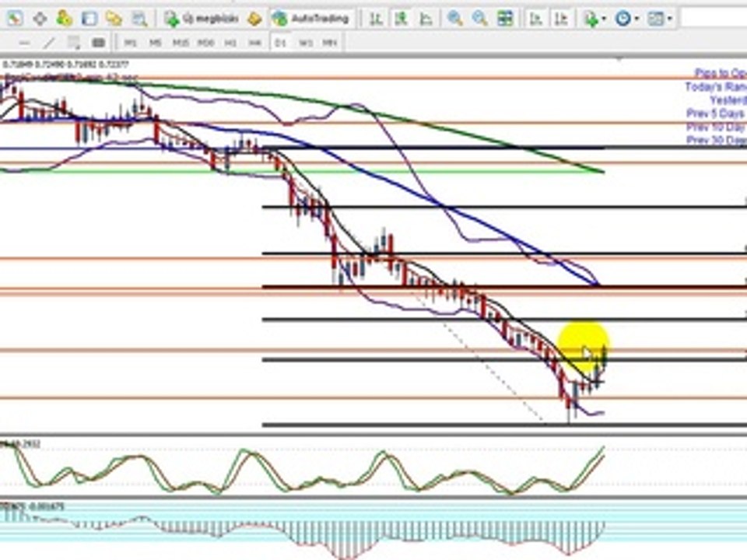The width and height of the screenshot is (747, 560).
Task: Select the horizontal line drawing tool
Action: pos(24,44)
